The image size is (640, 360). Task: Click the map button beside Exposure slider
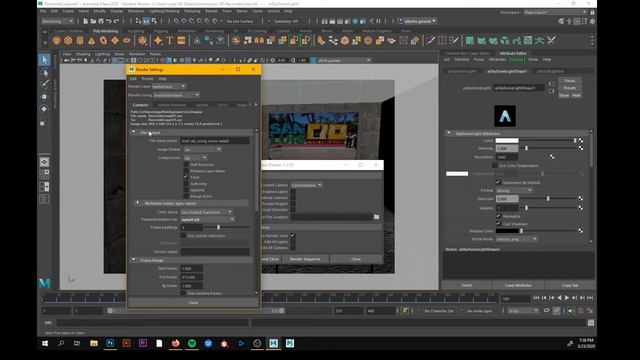tap(581, 198)
